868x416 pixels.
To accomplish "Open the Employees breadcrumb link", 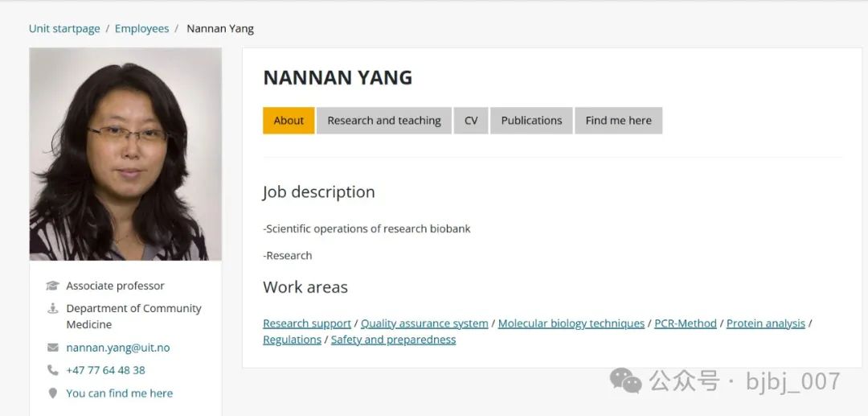I will click(141, 29).
